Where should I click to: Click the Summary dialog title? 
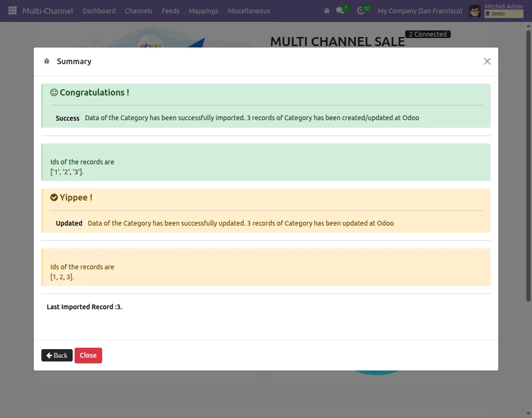tap(74, 61)
